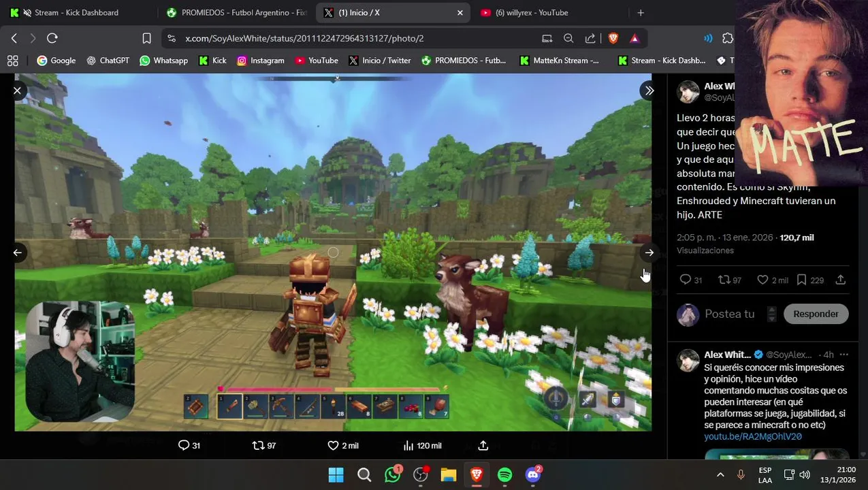Open Whatsapp bookmark
The width and height of the screenshot is (868, 490).
coord(163,61)
